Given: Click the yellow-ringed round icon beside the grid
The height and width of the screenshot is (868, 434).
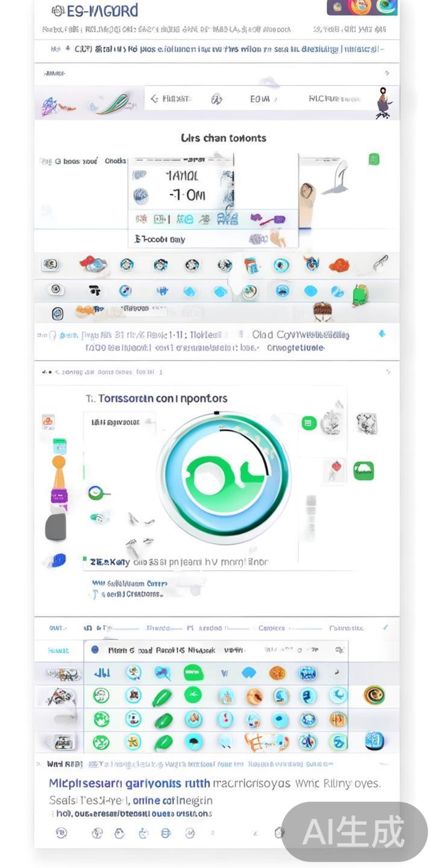Looking at the screenshot, I should tap(374, 695).
